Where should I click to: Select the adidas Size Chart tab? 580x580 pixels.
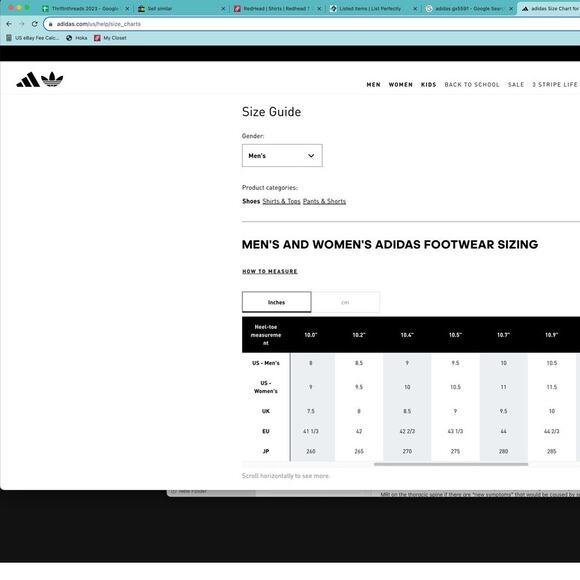(550, 9)
